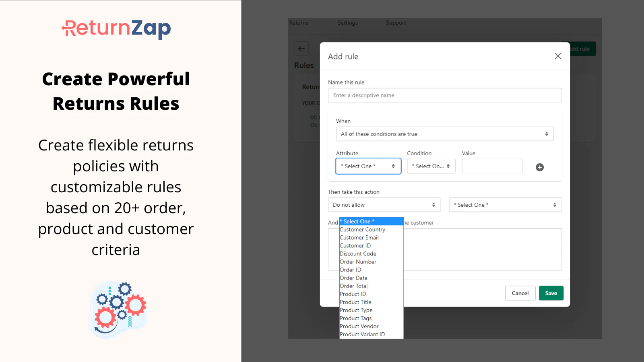Image resolution: width=644 pixels, height=362 pixels.
Task: Choose Customer Country from the list
Action: [362, 230]
